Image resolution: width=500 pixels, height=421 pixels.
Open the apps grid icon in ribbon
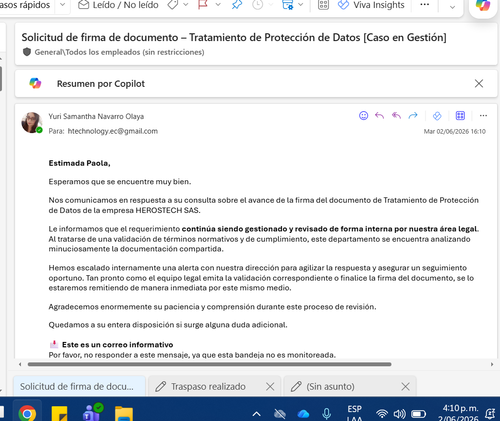(323, 5)
